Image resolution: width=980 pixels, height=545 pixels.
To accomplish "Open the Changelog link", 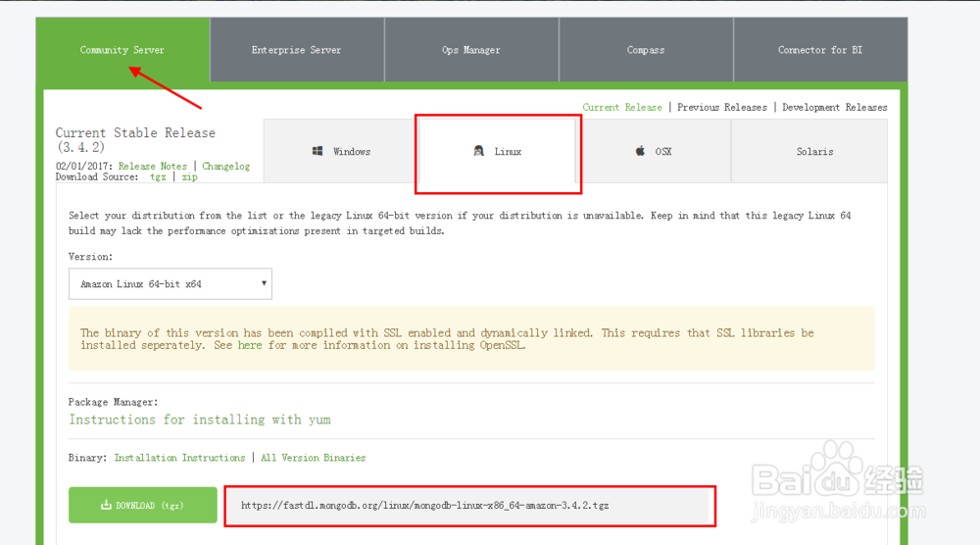I will 225,167.
